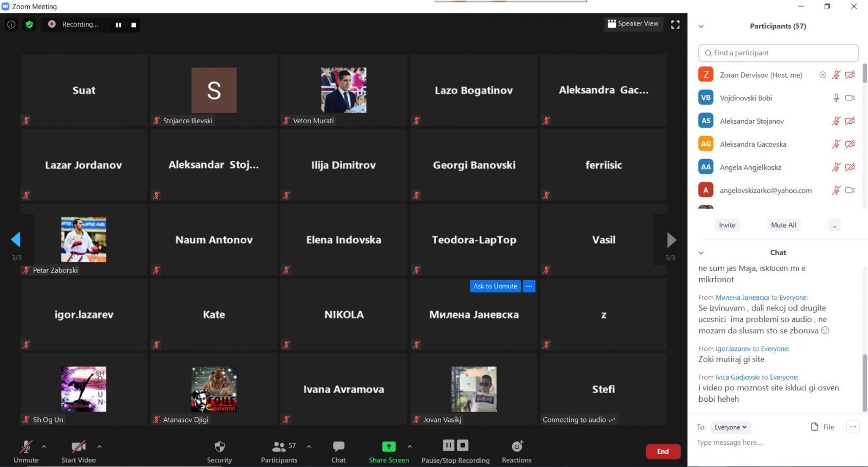The width and height of the screenshot is (868, 467).
Task: Open the Everyone recipient dropdown in chat
Action: [730, 427]
